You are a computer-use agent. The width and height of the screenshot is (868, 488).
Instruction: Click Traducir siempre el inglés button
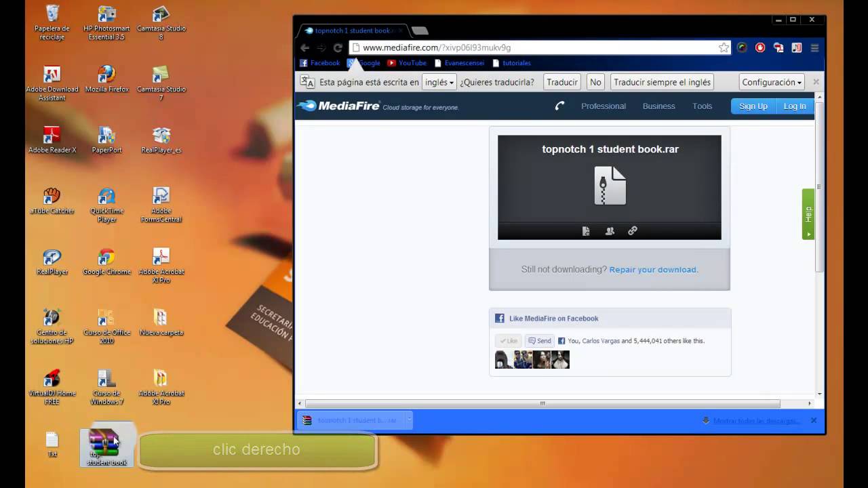(663, 82)
